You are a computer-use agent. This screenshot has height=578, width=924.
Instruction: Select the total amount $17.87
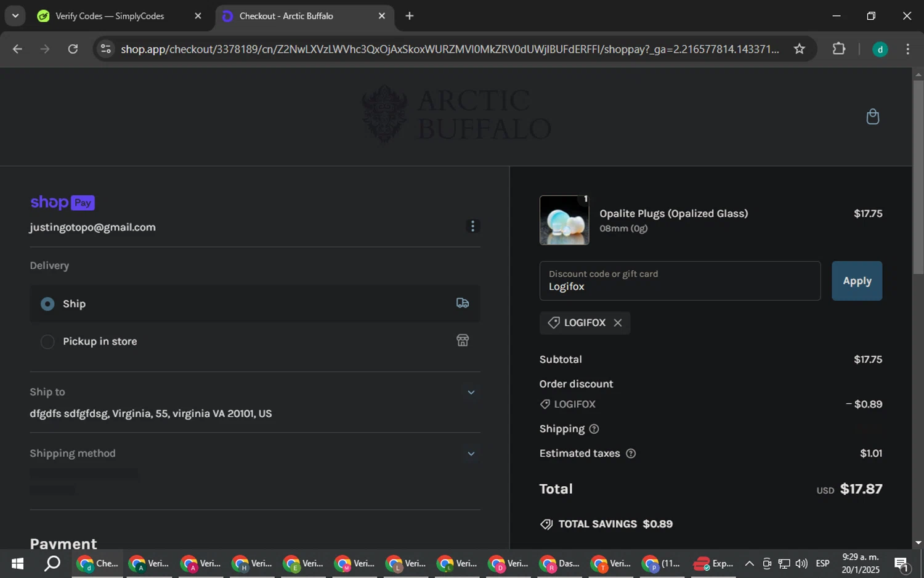pos(861,489)
